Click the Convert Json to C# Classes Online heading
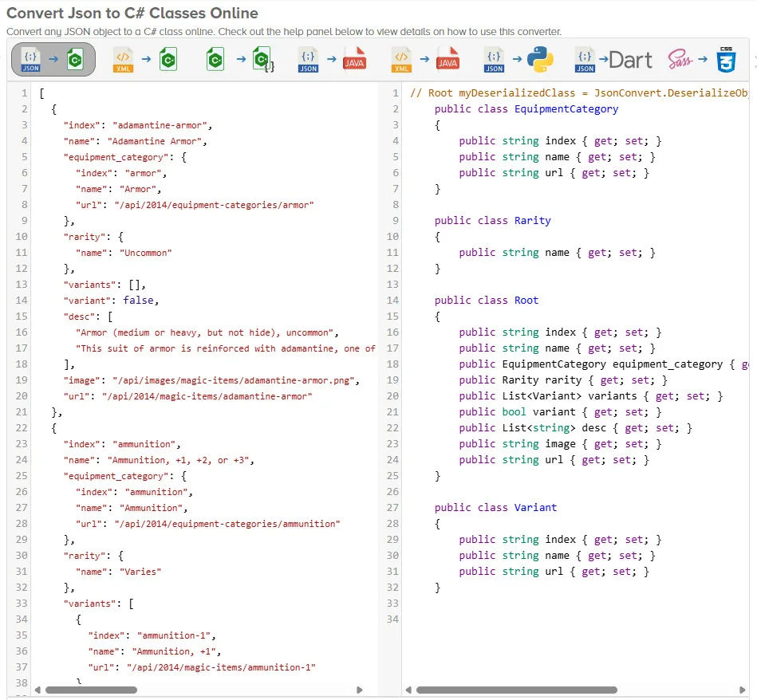Image resolution: width=757 pixels, height=700 pixels. tap(132, 13)
